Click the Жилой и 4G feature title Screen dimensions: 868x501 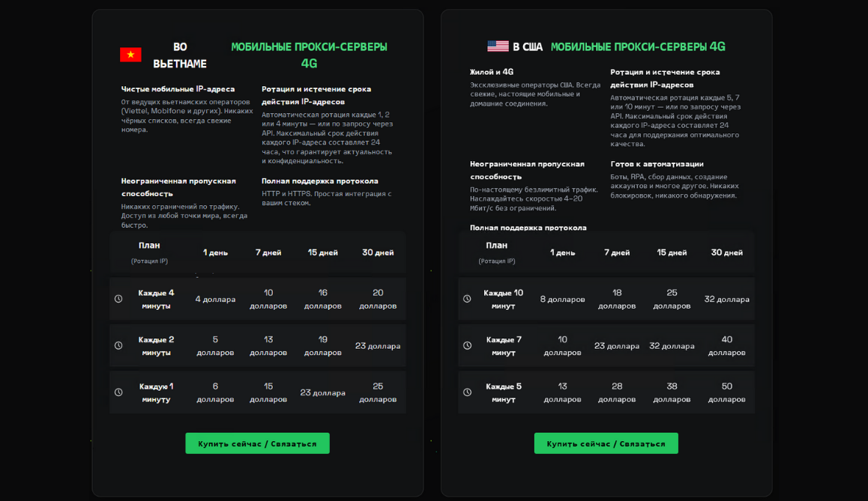492,72
